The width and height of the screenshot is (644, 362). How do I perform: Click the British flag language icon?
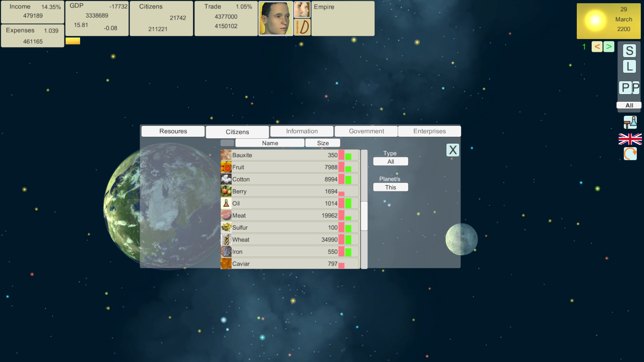630,139
